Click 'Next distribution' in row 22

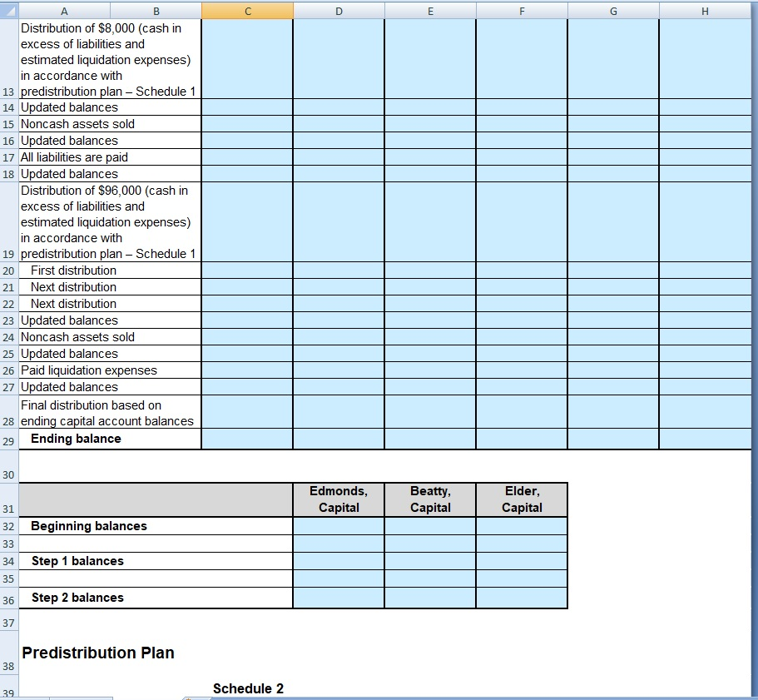point(110,304)
